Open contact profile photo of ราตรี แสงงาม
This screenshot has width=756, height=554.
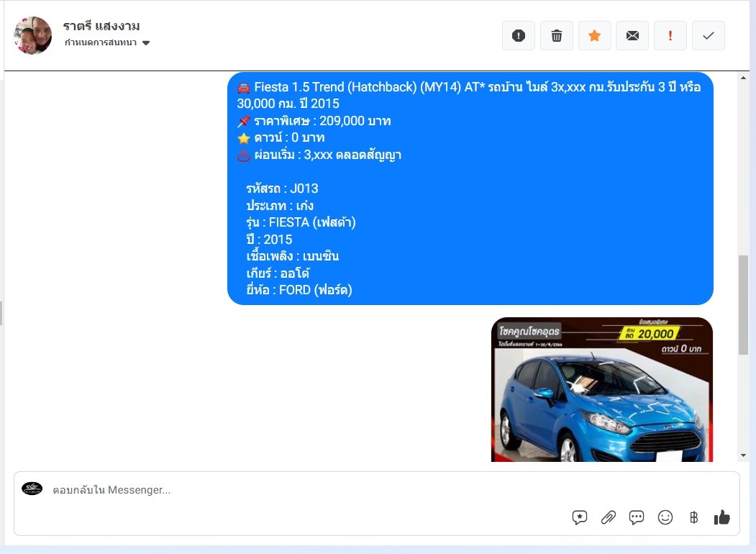click(x=33, y=35)
